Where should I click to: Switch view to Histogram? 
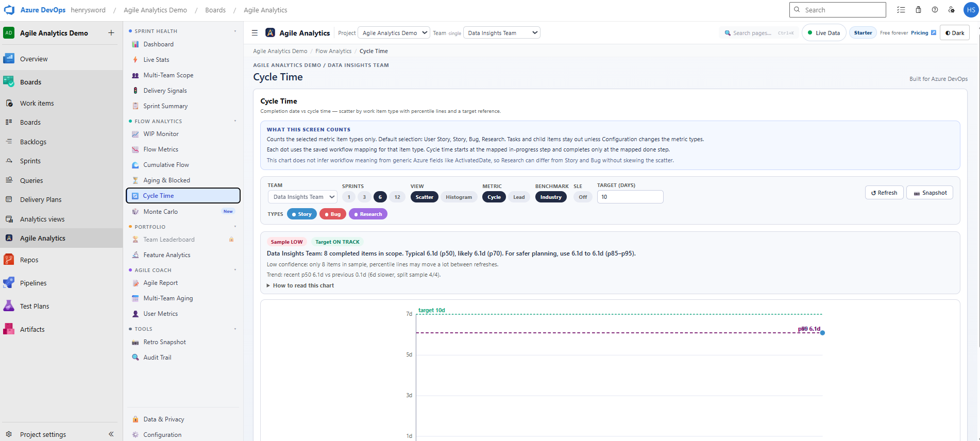459,197
